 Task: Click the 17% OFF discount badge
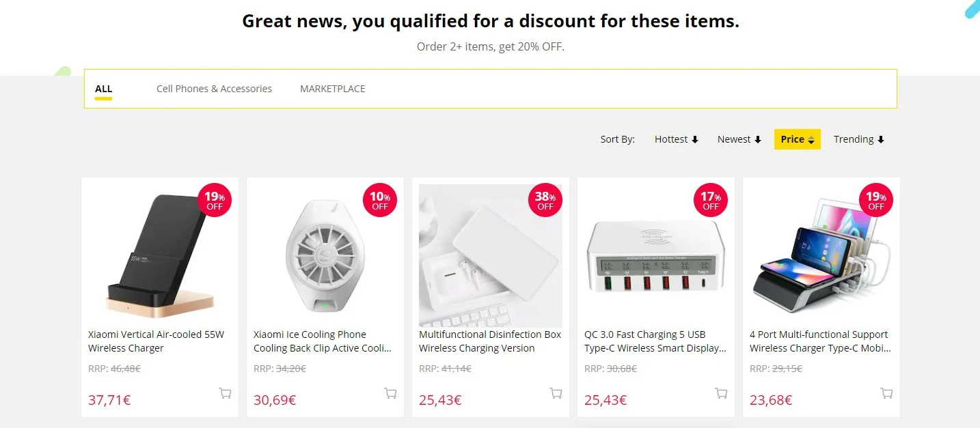tap(710, 201)
